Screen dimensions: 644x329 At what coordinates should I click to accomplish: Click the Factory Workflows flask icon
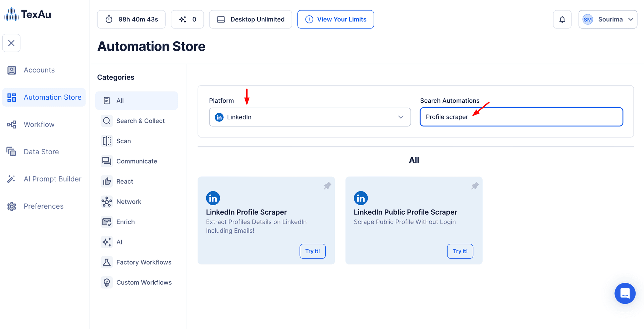(x=107, y=262)
